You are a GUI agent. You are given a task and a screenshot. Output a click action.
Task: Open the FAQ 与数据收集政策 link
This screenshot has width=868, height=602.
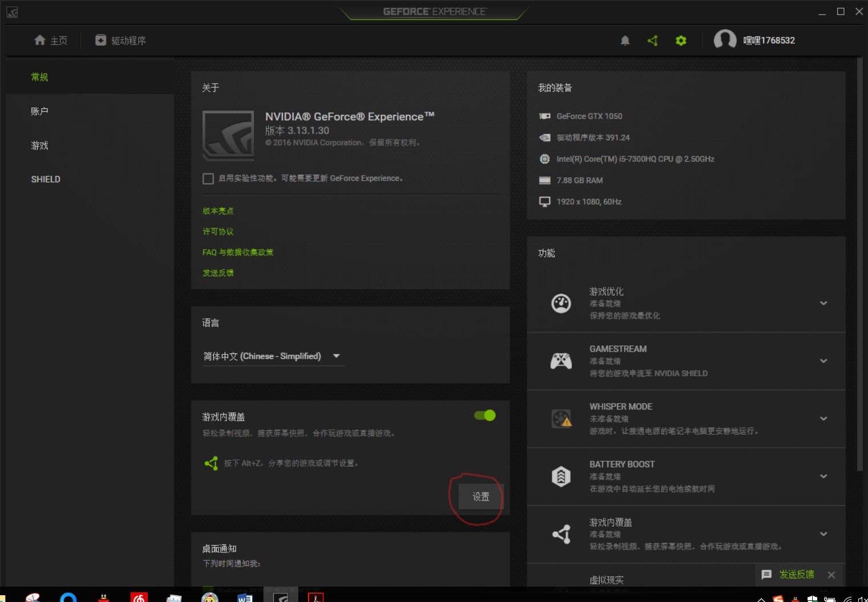click(238, 252)
